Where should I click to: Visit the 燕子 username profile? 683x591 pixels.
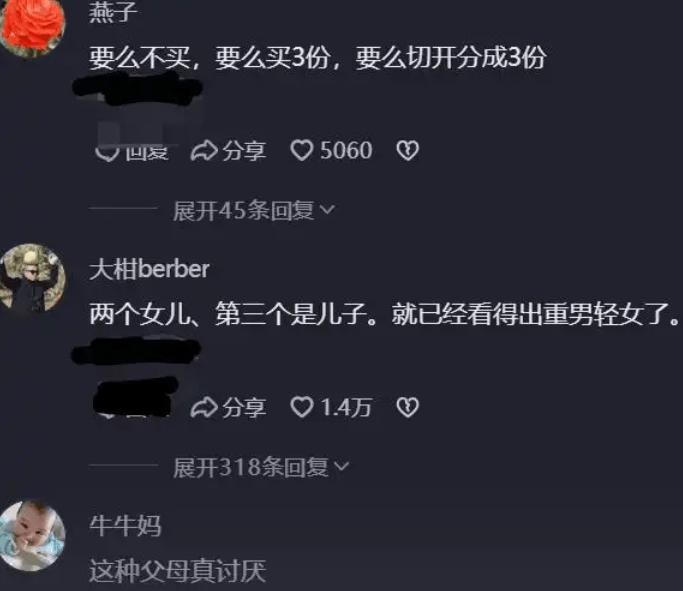click(x=113, y=11)
